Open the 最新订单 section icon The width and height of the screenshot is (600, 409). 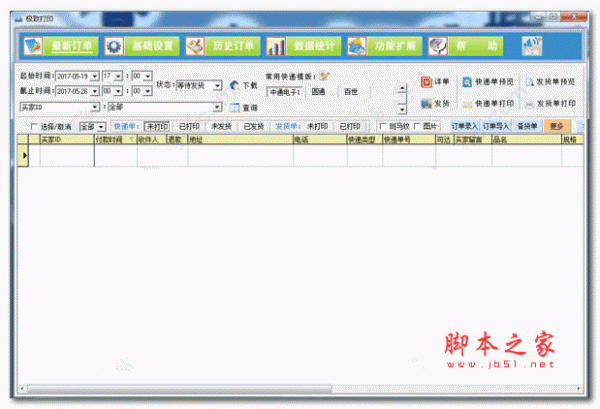[33, 46]
